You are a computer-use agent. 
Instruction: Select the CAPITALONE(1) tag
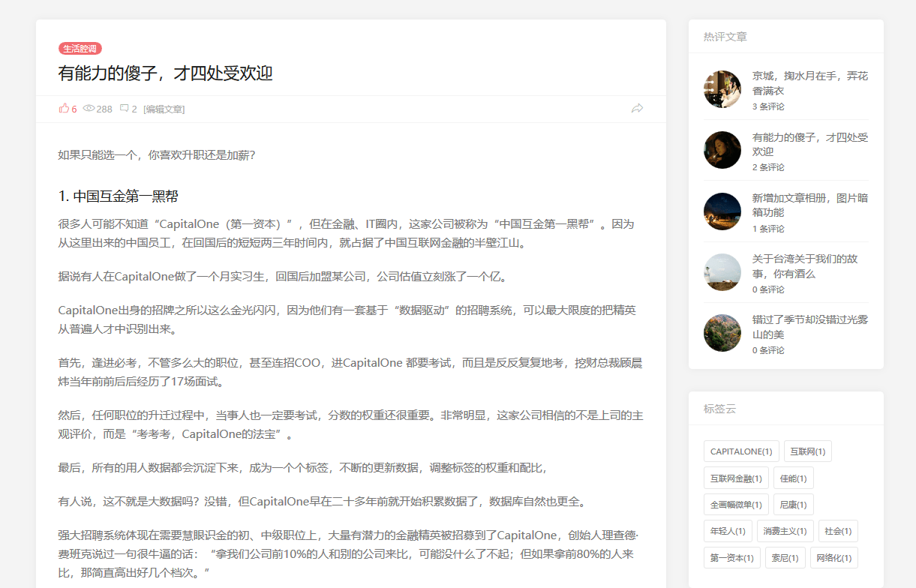point(740,451)
